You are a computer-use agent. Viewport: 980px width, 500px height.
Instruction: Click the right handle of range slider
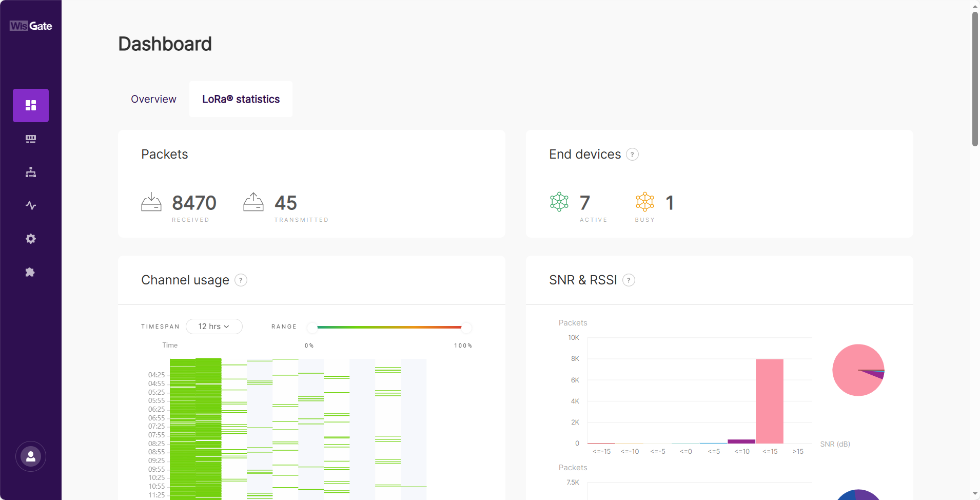pyautogui.click(x=466, y=327)
